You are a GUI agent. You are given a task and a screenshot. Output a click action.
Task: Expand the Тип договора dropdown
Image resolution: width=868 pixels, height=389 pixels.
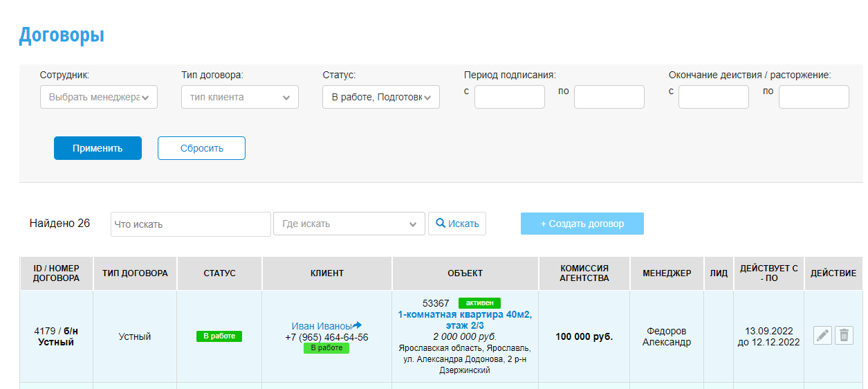click(240, 97)
